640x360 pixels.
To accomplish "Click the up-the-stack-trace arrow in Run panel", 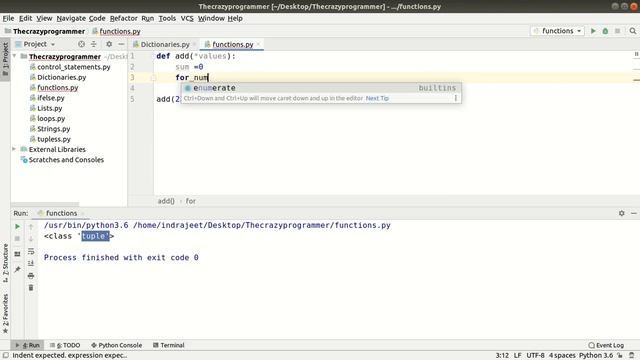I will 31,227.
